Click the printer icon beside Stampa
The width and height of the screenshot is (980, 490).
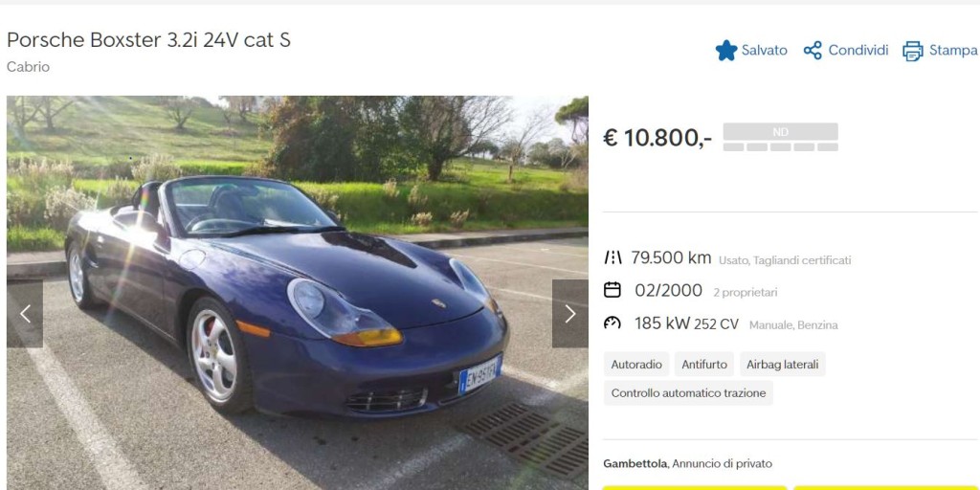coord(912,52)
